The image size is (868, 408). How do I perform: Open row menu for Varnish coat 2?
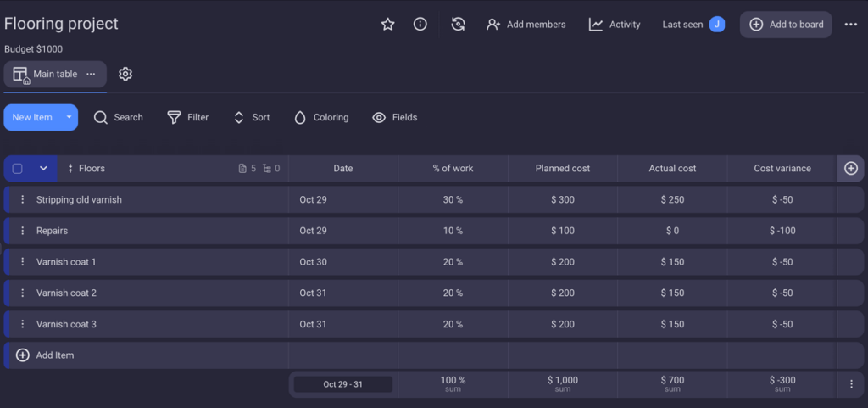tap(23, 293)
